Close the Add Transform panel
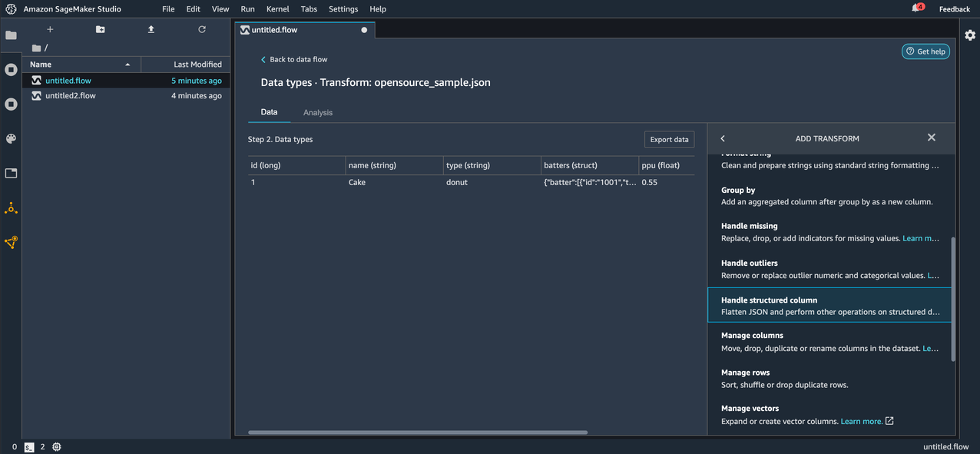The width and height of the screenshot is (980, 454). (x=932, y=138)
